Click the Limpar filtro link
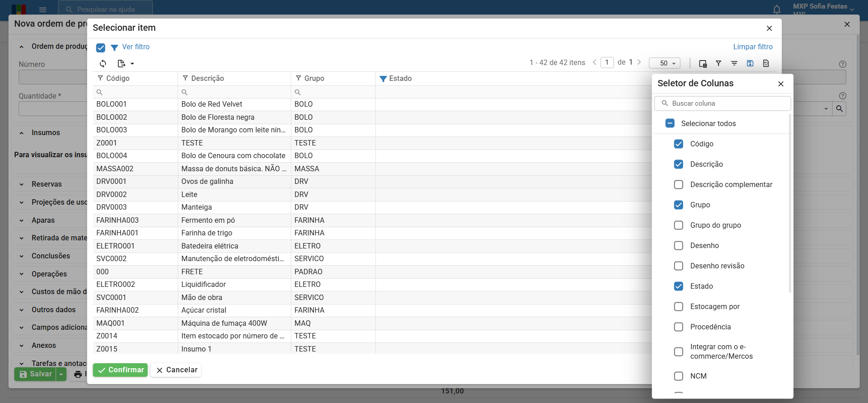 coord(753,47)
